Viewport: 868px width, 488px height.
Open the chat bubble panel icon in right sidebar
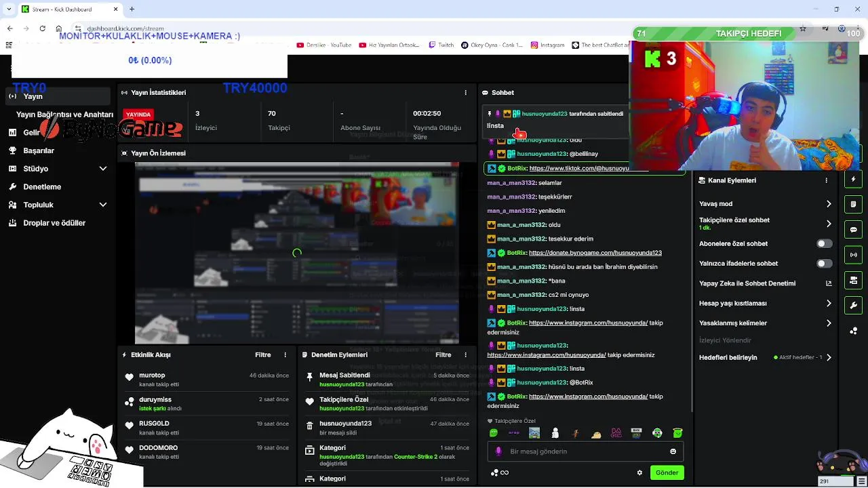[x=853, y=230]
